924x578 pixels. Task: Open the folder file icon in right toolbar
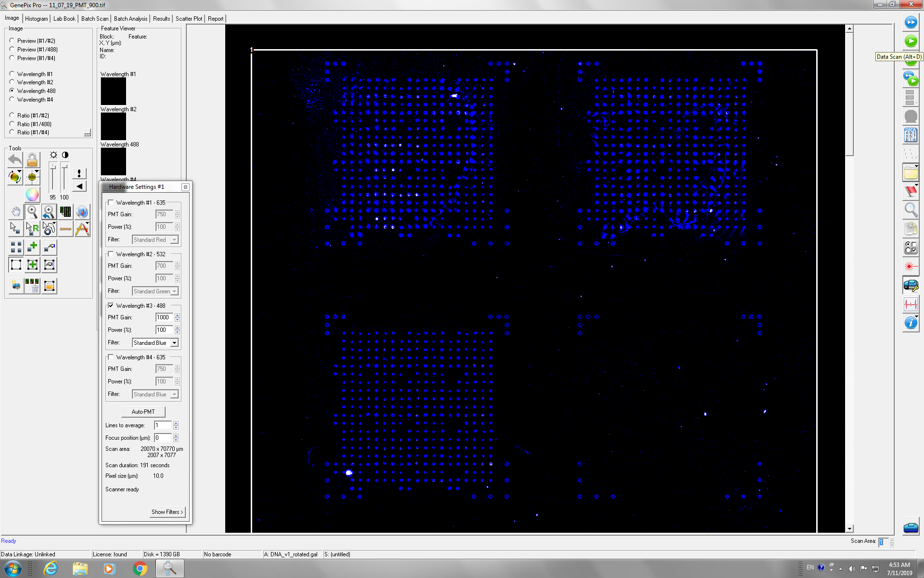coord(910,173)
